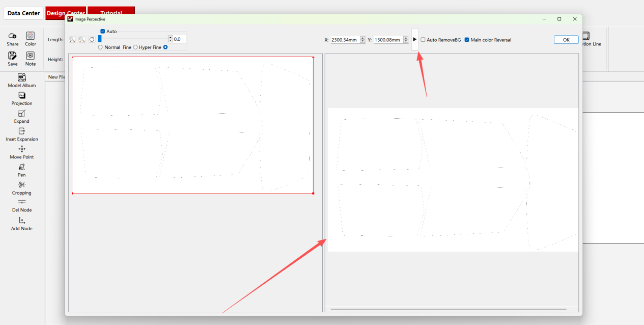Select the Move Point tool
The width and height of the screenshot is (644, 325).
(21, 152)
